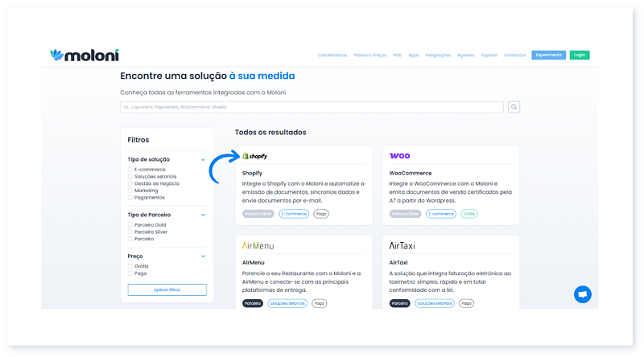Screen dimensions: 644x357
Task: Open the Shopify logo in results
Action: pos(254,156)
